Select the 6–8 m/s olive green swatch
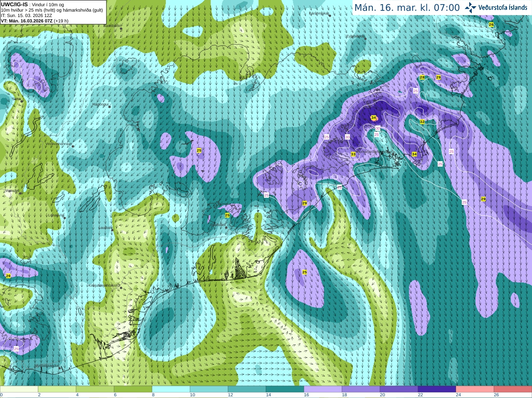 point(133,389)
